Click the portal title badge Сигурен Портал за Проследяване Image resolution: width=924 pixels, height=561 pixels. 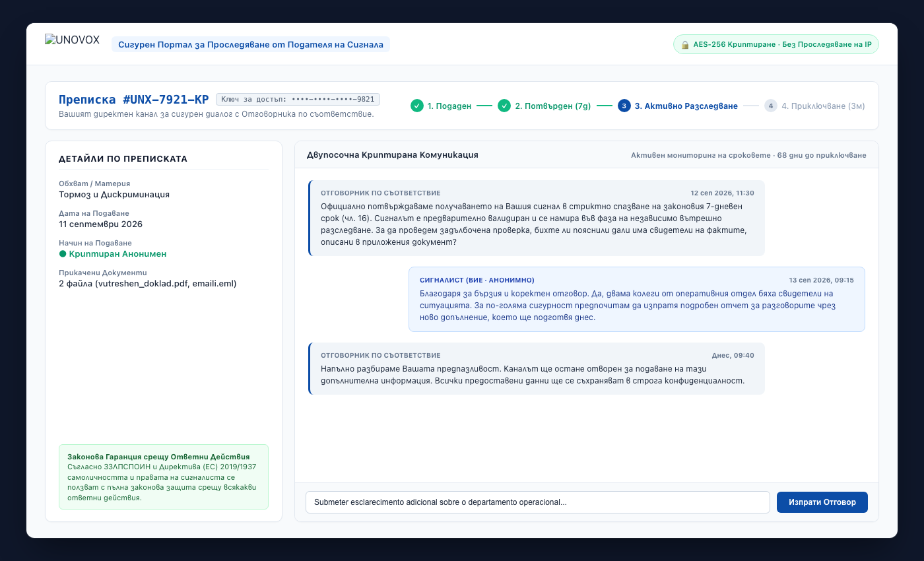click(x=251, y=45)
